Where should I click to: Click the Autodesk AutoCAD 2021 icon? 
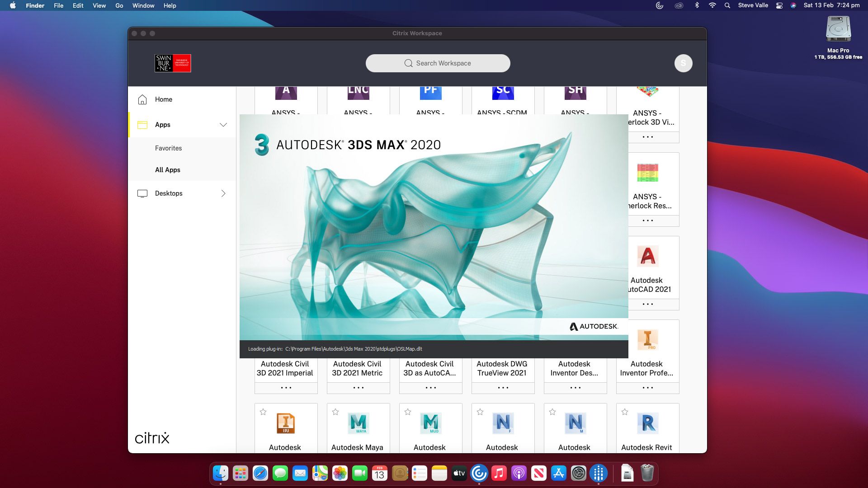point(647,256)
